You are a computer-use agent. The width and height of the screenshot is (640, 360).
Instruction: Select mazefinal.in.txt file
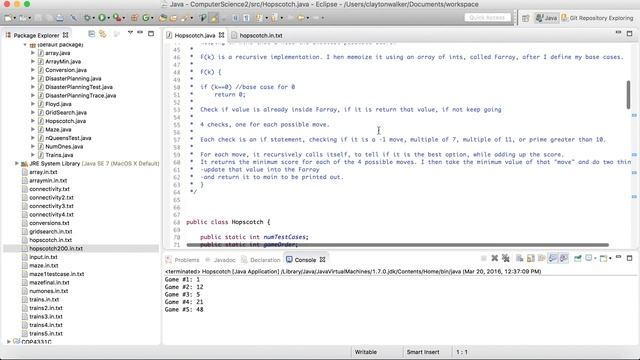[x=49, y=282]
